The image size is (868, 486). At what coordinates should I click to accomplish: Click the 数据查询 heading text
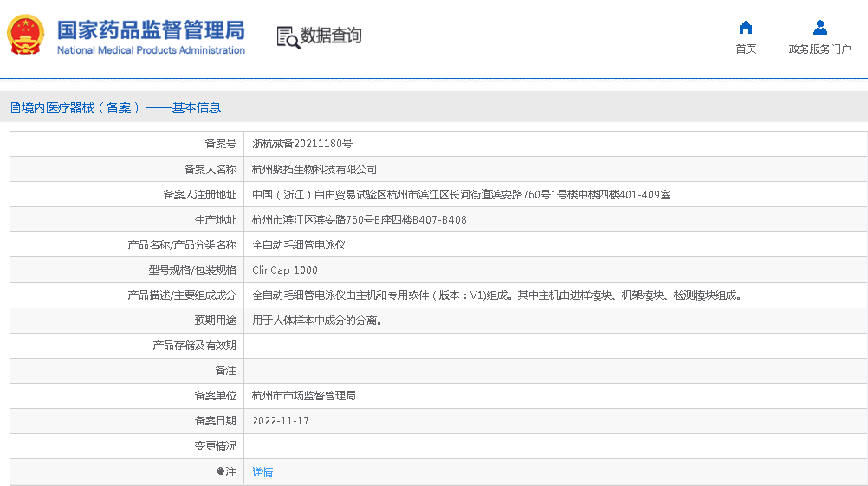331,36
